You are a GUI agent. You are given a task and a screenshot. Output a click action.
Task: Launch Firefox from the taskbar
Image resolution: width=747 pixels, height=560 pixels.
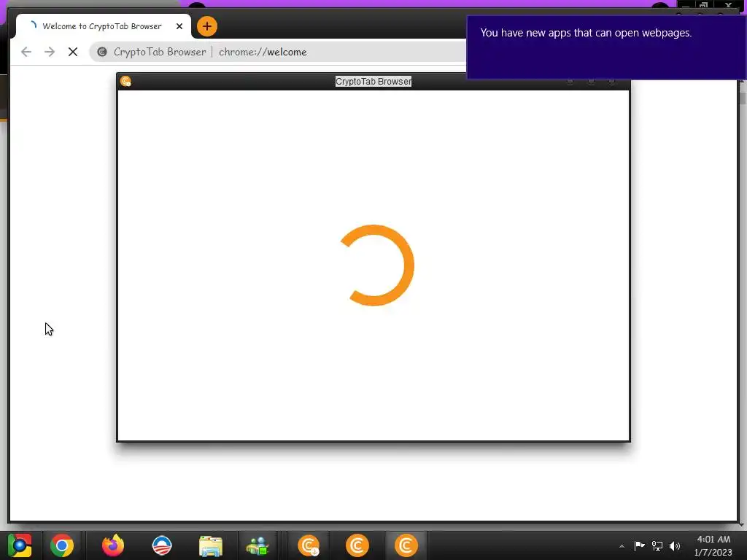pos(113,545)
